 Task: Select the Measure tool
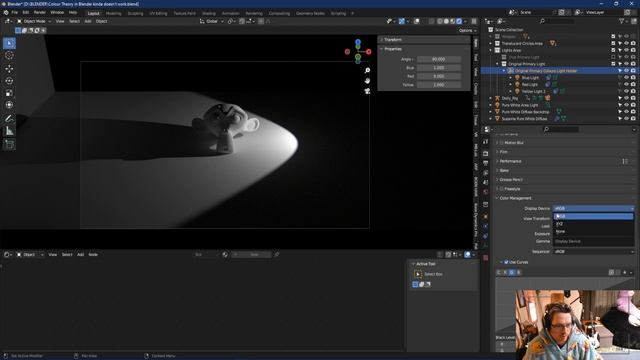[x=9, y=131]
